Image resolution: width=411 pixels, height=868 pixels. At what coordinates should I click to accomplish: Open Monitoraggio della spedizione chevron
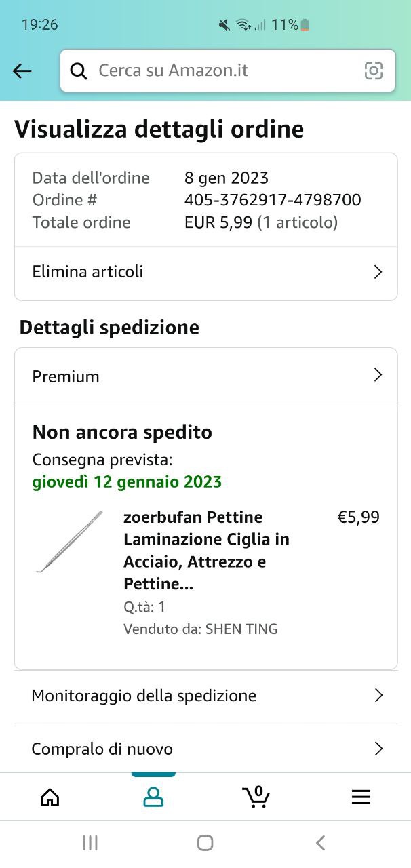[x=378, y=695]
